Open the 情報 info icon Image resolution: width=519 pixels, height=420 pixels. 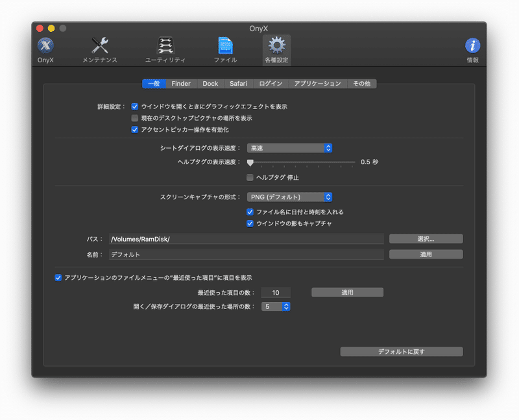pyautogui.click(x=472, y=50)
